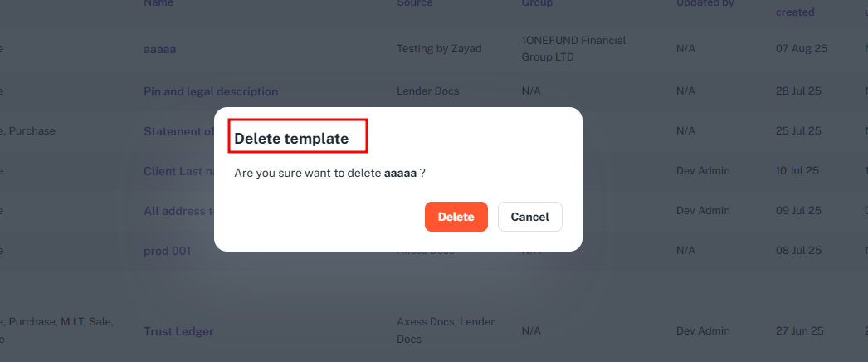
Task: Open the "aaaaa" template in the list
Action: pos(160,49)
